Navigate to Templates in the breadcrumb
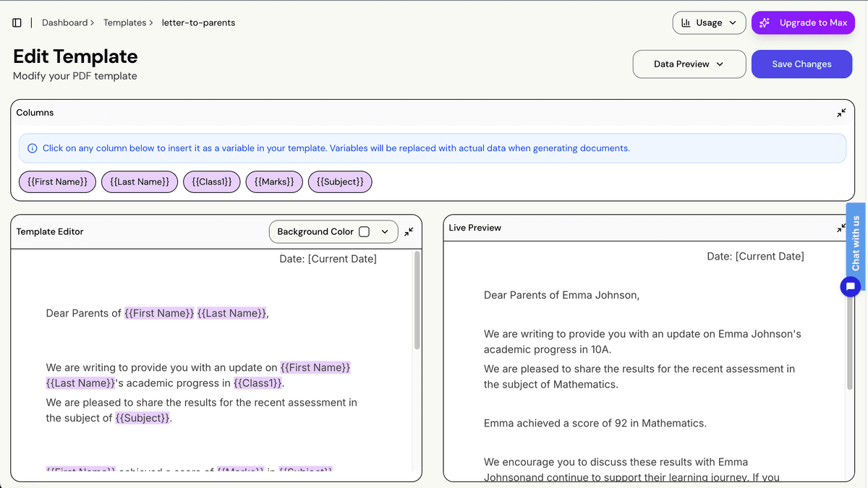Image resolution: width=868 pixels, height=488 pixels. click(124, 22)
